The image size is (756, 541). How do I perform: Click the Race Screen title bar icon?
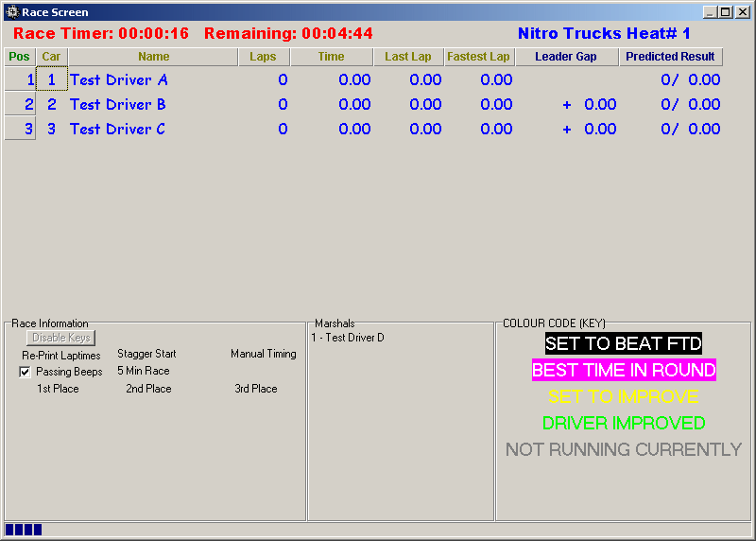[11, 12]
